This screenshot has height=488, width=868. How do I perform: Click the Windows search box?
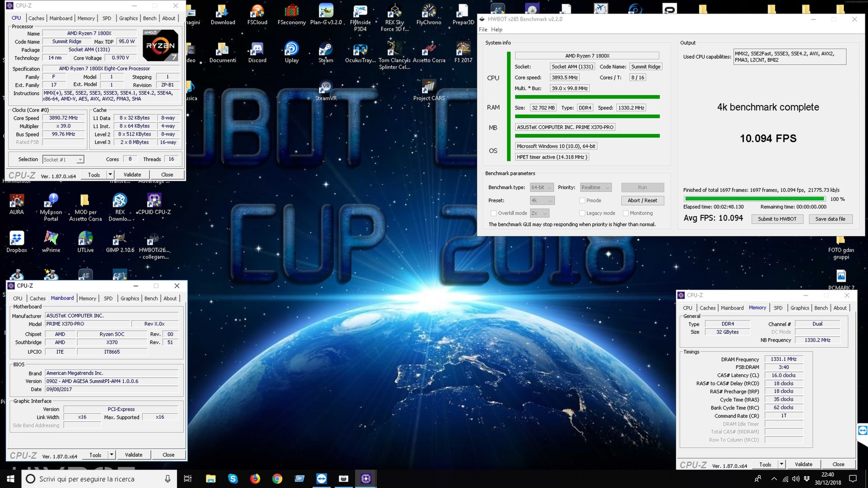[99, 479]
